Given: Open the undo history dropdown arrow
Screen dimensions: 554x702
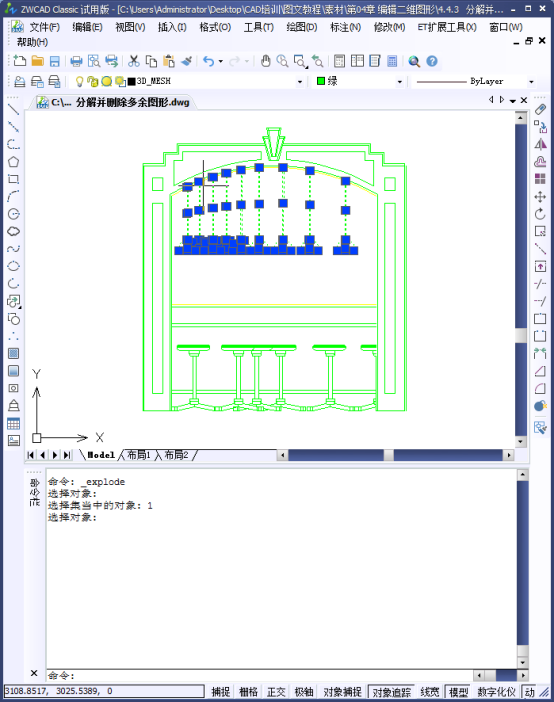Looking at the screenshot, I should click(220, 61).
